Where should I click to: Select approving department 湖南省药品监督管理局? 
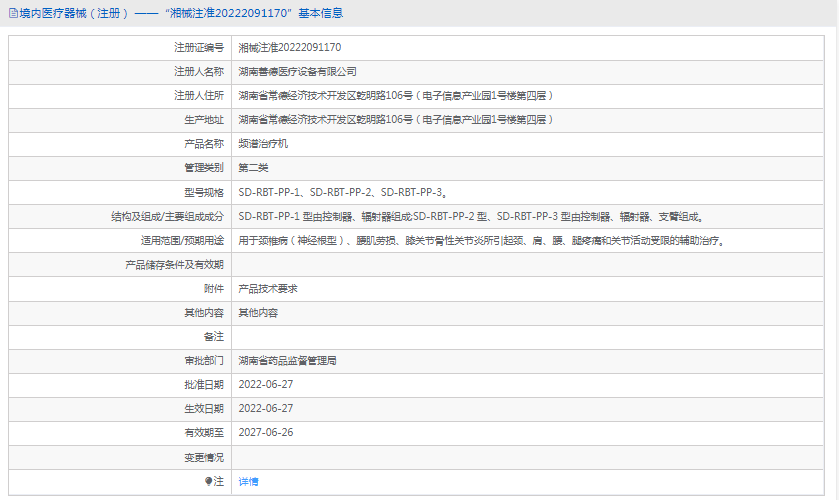coord(287,361)
